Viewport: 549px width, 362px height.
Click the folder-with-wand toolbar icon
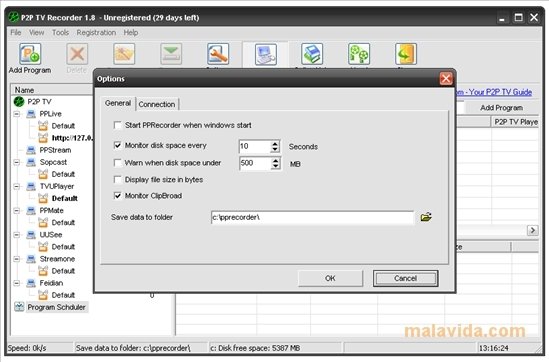coord(124,54)
